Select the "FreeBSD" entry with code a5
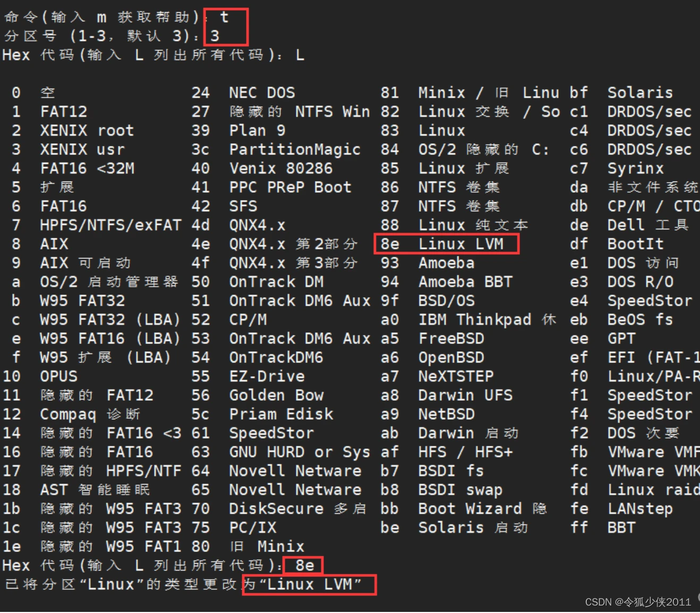Image resolution: width=700 pixels, height=613 pixels. (451, 339)
